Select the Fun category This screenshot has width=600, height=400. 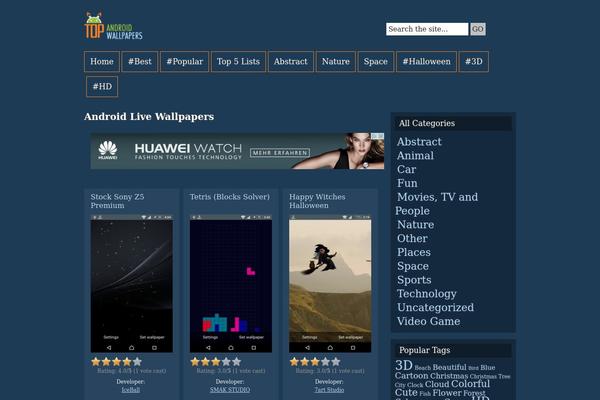407,183
